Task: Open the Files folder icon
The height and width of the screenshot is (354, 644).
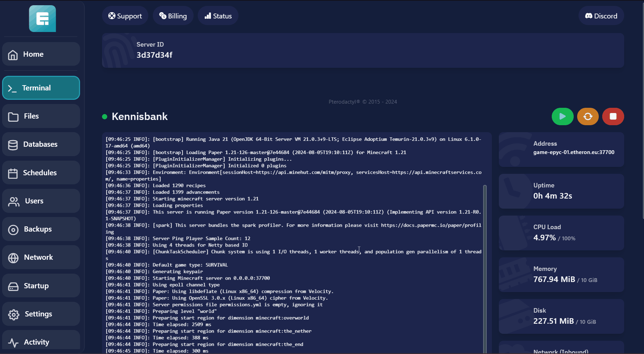Action: 13,116
